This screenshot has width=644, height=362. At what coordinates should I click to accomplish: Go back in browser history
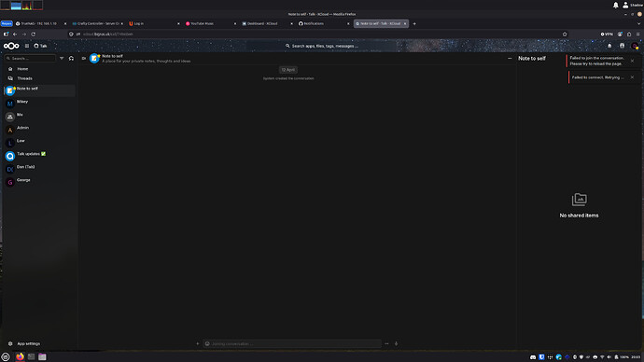[15, 35]
